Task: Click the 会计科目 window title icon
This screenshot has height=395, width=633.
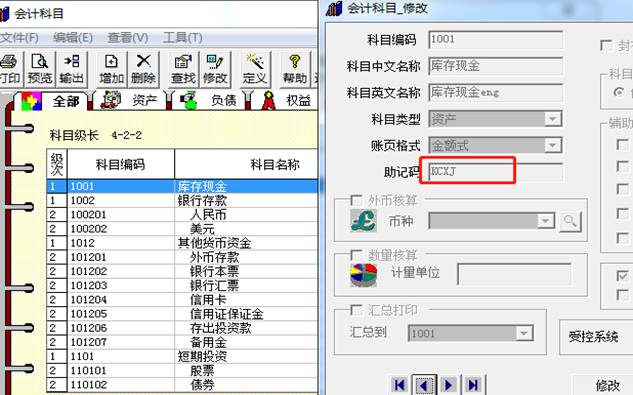Action: pos(4,13)
